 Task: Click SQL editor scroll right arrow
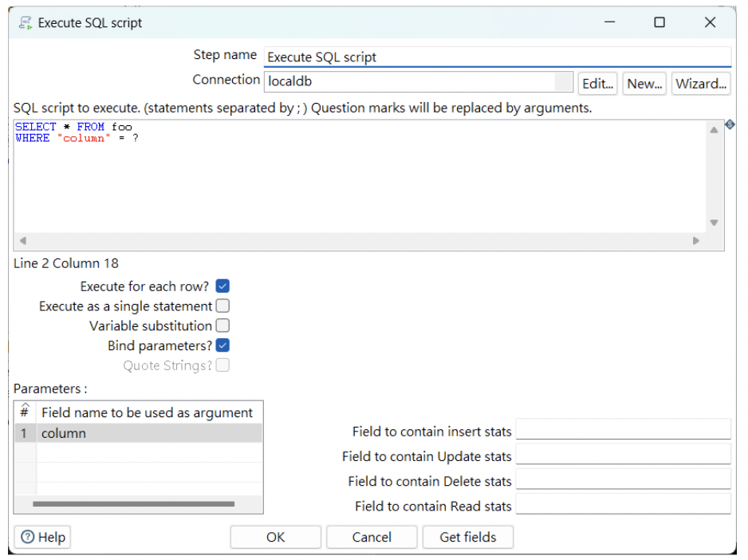(x=695, y=241)
